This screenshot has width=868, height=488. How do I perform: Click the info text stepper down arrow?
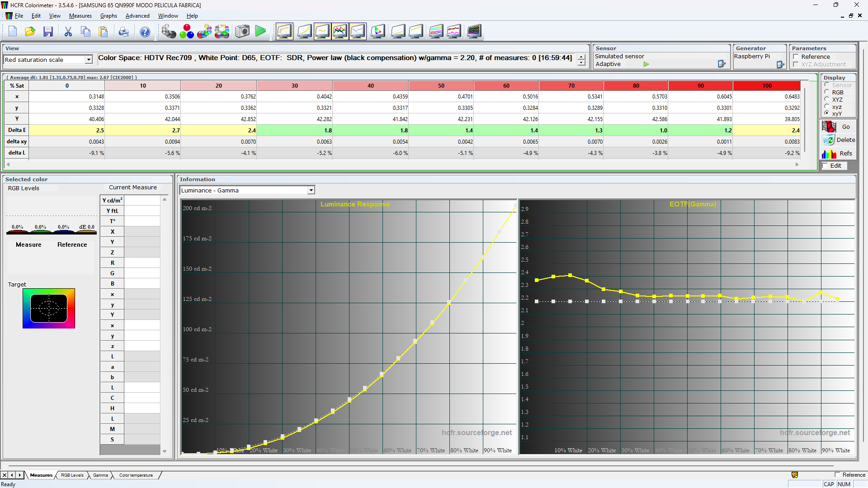pos(581,63)
